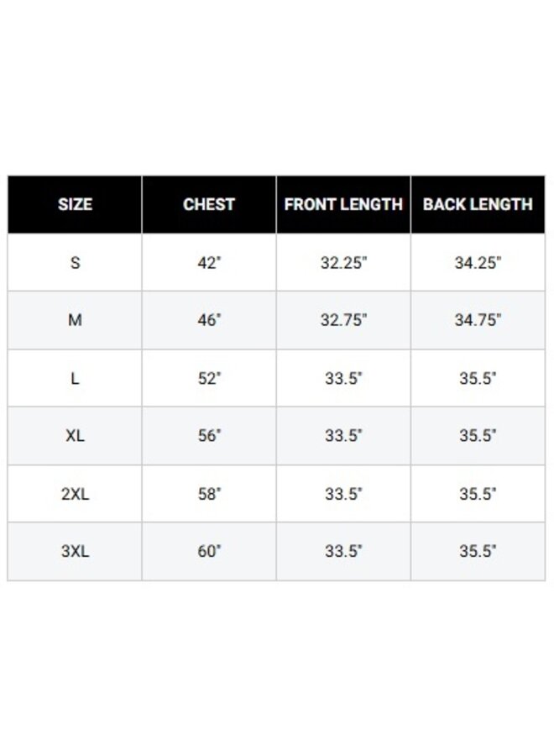Select the 56" chest cell
554x756 pixels.
(209, 436)
